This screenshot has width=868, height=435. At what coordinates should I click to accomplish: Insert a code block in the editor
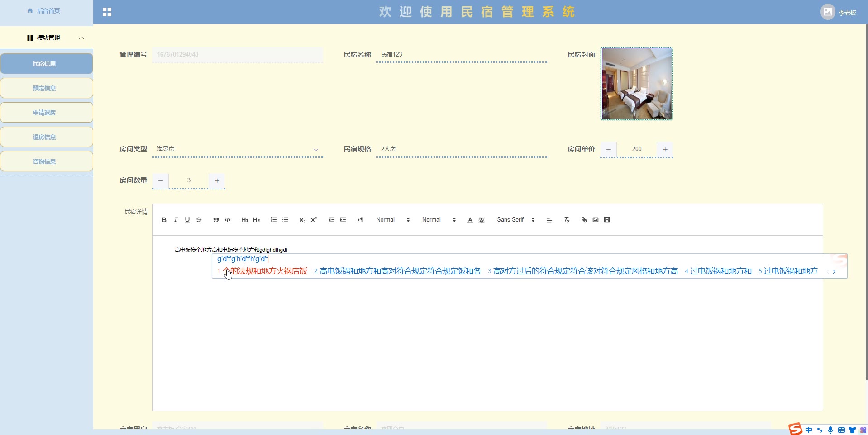click(228, 220)
